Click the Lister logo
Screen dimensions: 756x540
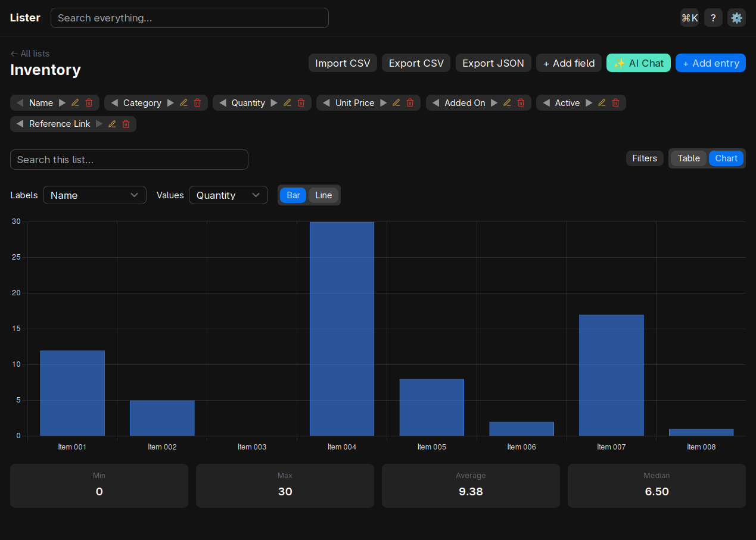(25, 18)
